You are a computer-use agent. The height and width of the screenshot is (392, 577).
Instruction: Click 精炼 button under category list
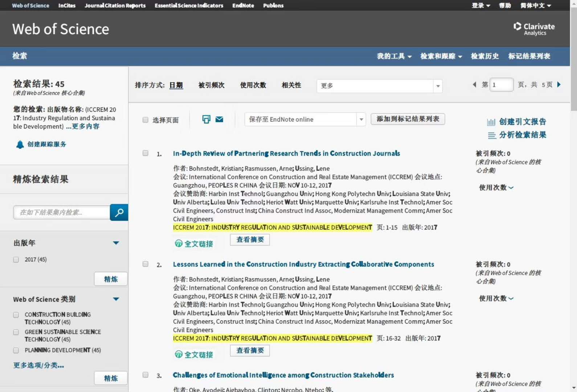click(111, 378)
